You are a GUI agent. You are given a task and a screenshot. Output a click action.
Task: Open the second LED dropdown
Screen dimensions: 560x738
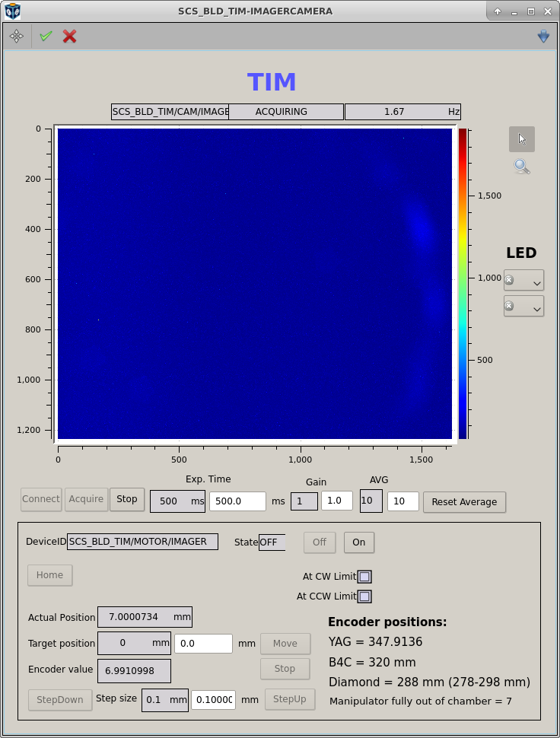click(x=523, y=307)
